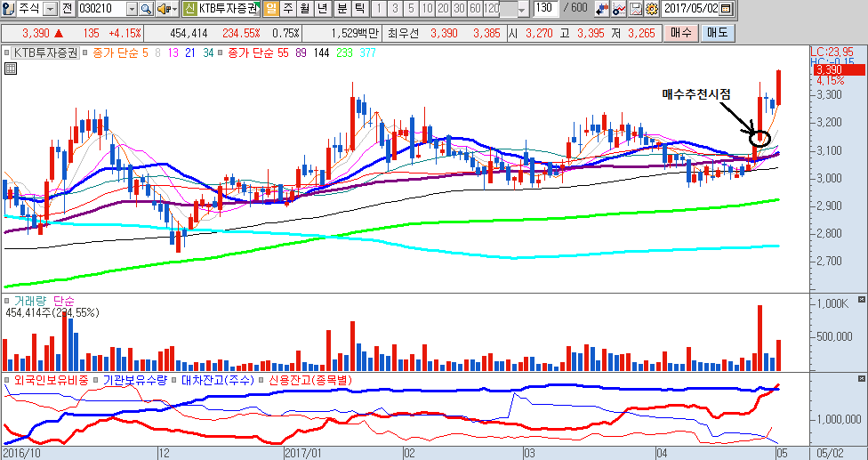The width and height of the screenshot is (868, 460).
Task: Select the green 233 moving average legend
Action: click(344, 53)
